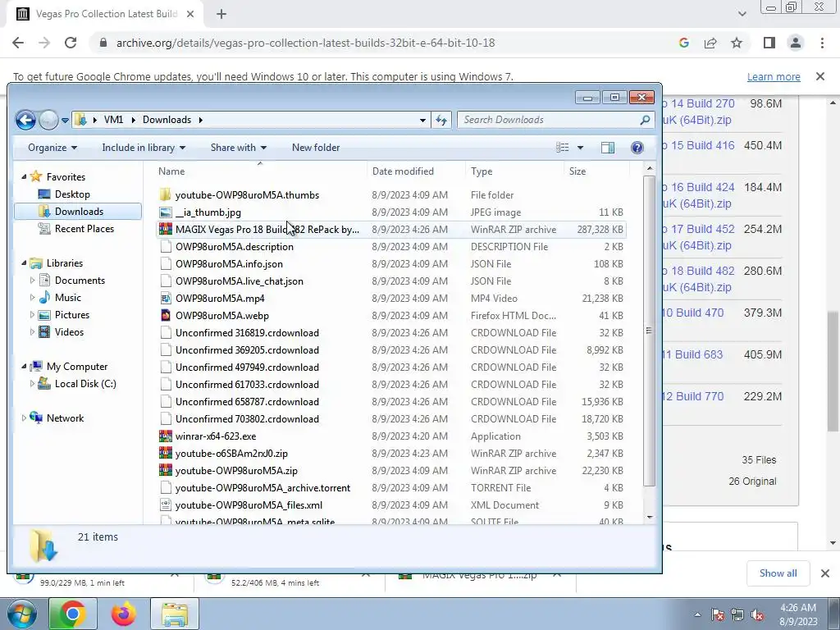This screenshot has width=840, height=630.
Task: Open a new Chrome tab
Action: [221, 15]
